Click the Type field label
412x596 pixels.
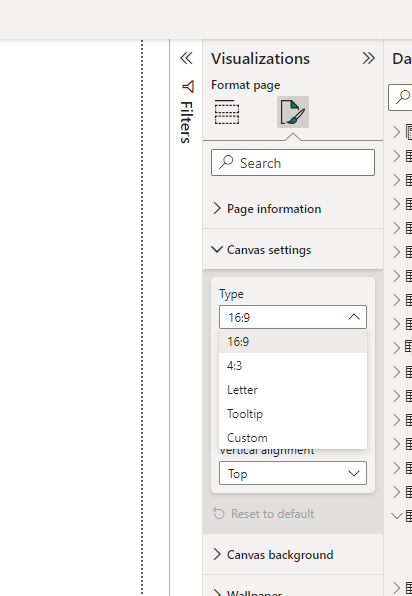(231, 294)
